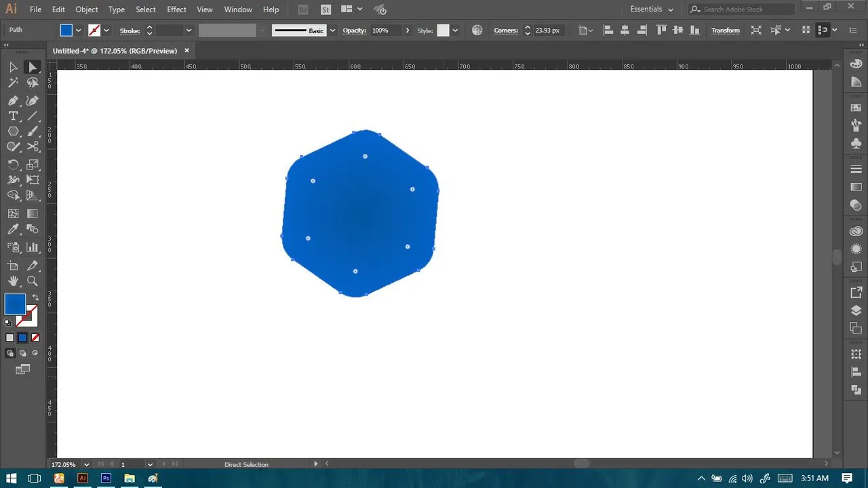This screenshot has height=488, width=868.
Task: Select the Gradient tool
Action: coord(33,213)
